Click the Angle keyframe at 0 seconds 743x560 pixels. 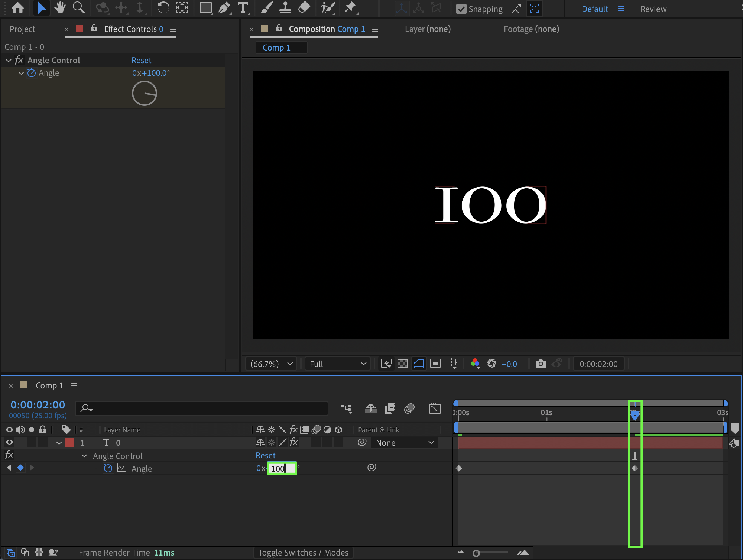(x=459, y=468)
